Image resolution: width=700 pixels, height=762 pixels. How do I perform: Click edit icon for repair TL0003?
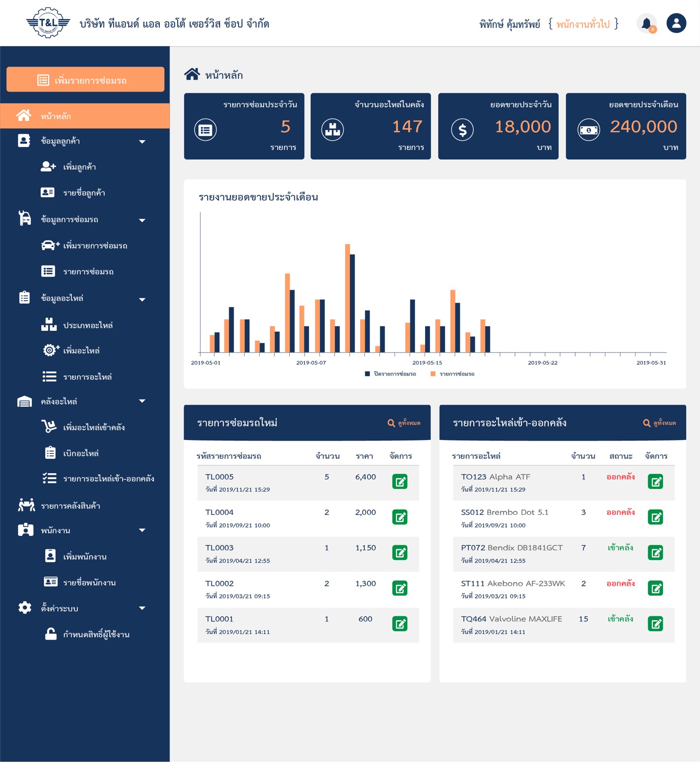pos(399,553)
